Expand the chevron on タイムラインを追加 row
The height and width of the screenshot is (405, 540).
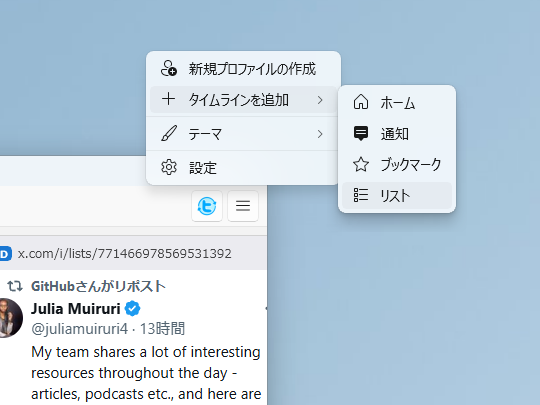(320, 100)
